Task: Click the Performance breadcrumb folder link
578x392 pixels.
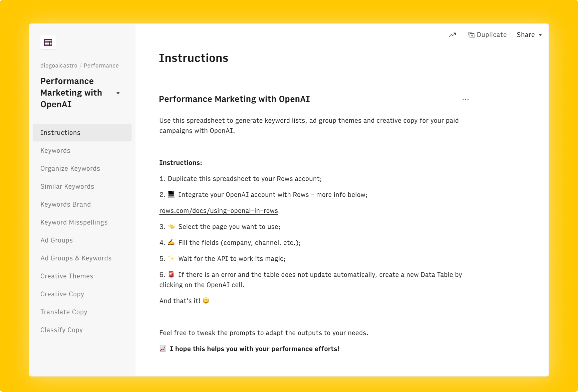Action: point(101,66)
